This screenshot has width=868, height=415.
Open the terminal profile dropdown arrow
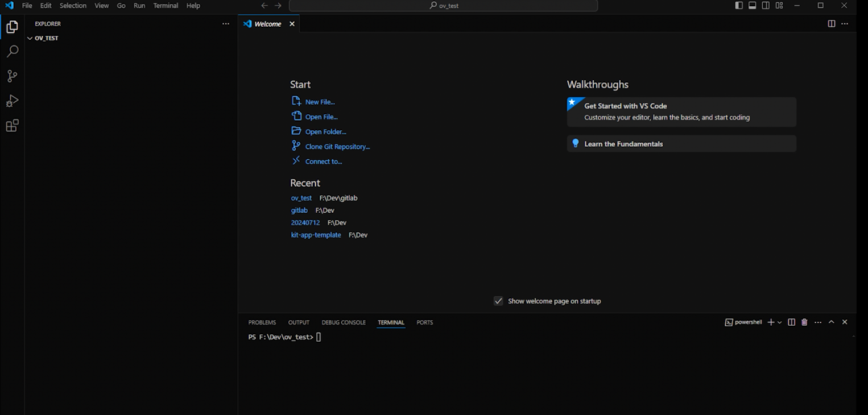(x=779, y=322)
